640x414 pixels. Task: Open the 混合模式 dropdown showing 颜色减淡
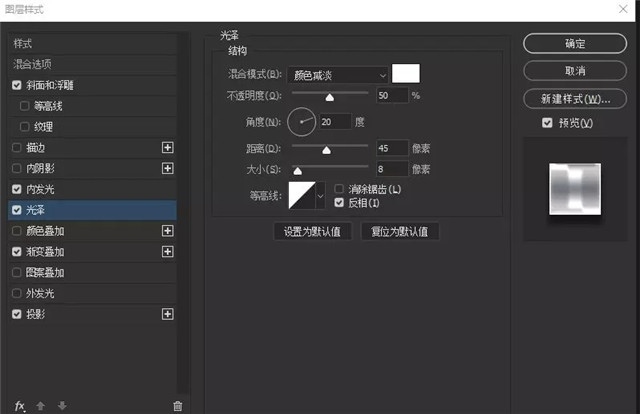[x=338, y=75]
